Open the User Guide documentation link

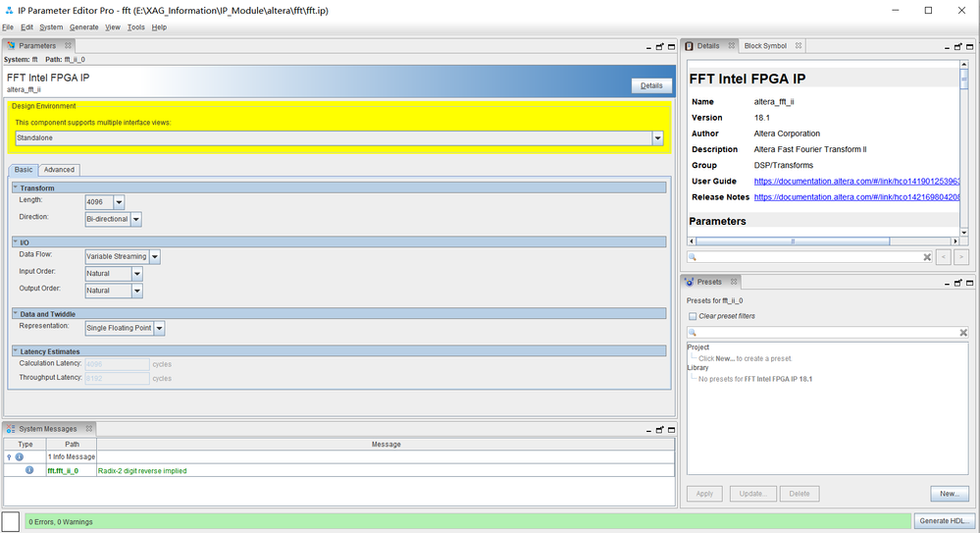[856, 182]
